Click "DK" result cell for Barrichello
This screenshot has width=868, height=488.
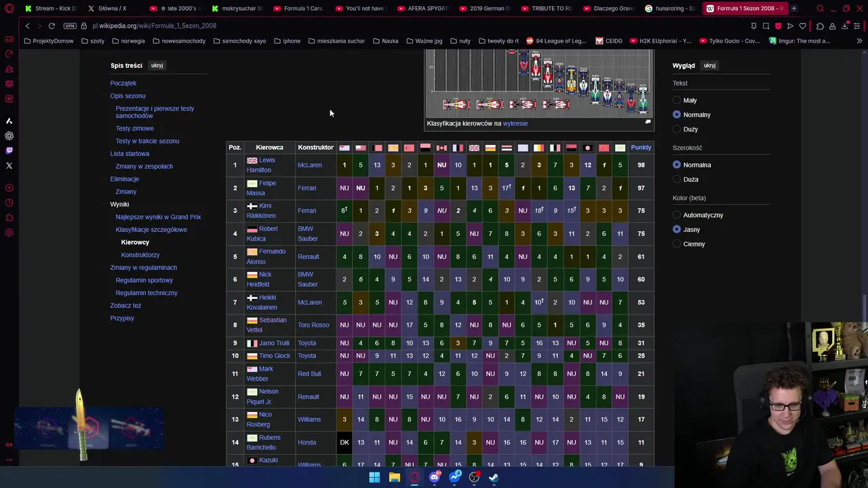pyautogui.click(x=344, y=443)
